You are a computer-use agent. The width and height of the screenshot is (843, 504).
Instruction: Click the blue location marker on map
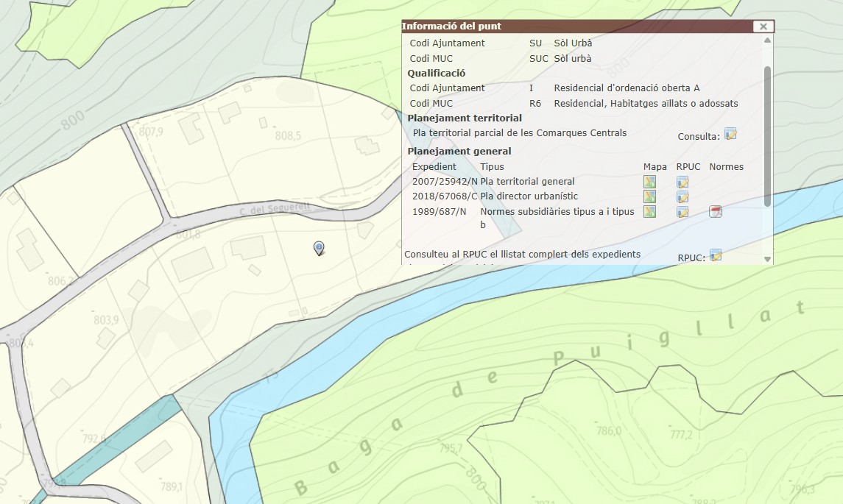(x=319, y=248)
